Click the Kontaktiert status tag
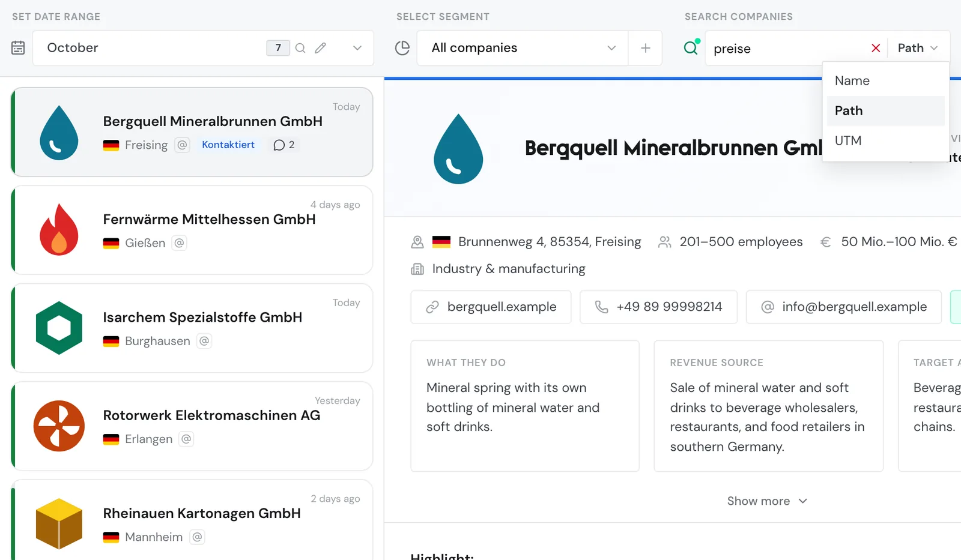This screenshot has width=961, height=560. point(228,145)
